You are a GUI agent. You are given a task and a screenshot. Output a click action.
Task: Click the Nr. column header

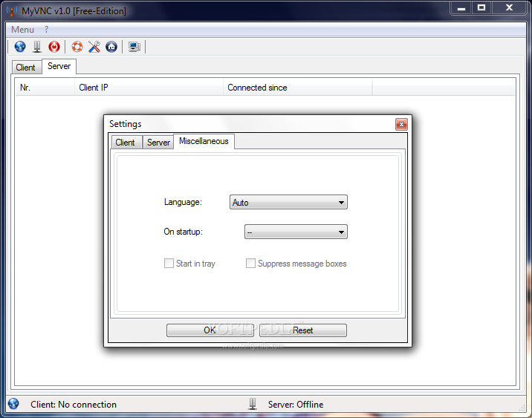[x=45, y=88]
